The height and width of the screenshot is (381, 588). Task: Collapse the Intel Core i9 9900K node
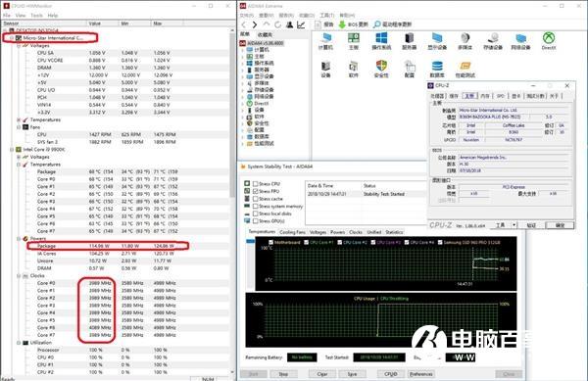(x=12, y=150)
